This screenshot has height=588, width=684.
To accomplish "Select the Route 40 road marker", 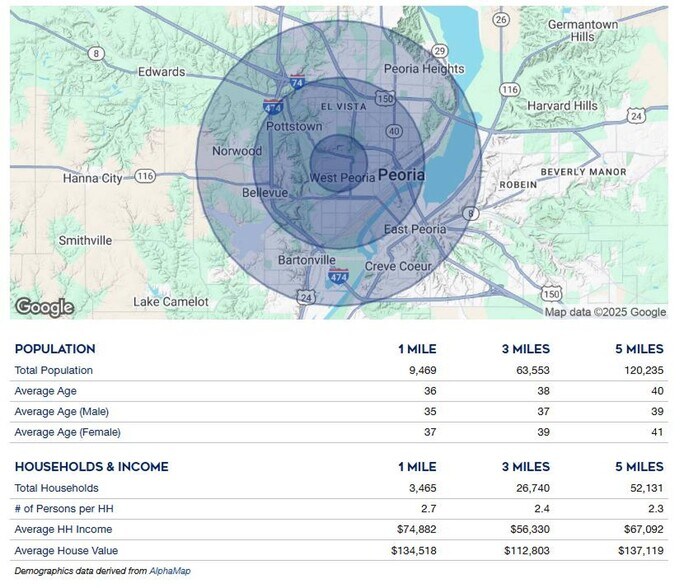I will (394, 131).
